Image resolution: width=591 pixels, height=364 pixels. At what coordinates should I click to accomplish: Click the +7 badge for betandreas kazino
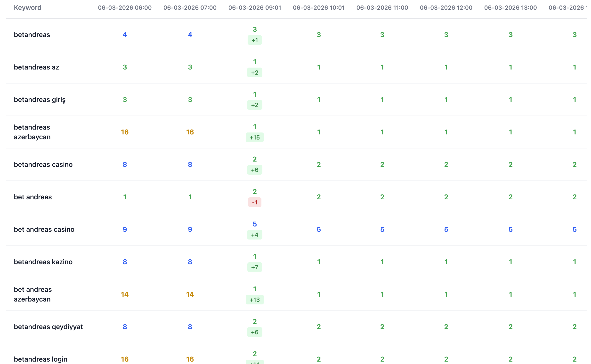click(x=255, y=267)
